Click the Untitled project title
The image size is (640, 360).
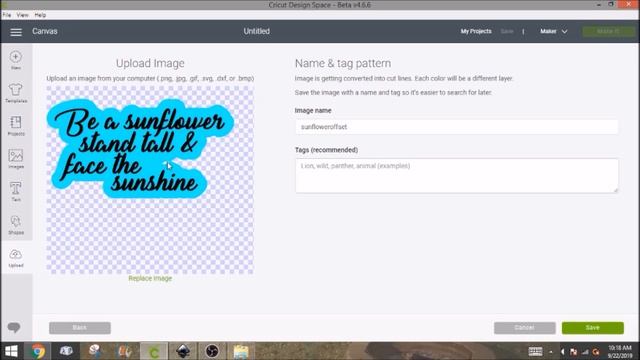(x=256, y=31)
